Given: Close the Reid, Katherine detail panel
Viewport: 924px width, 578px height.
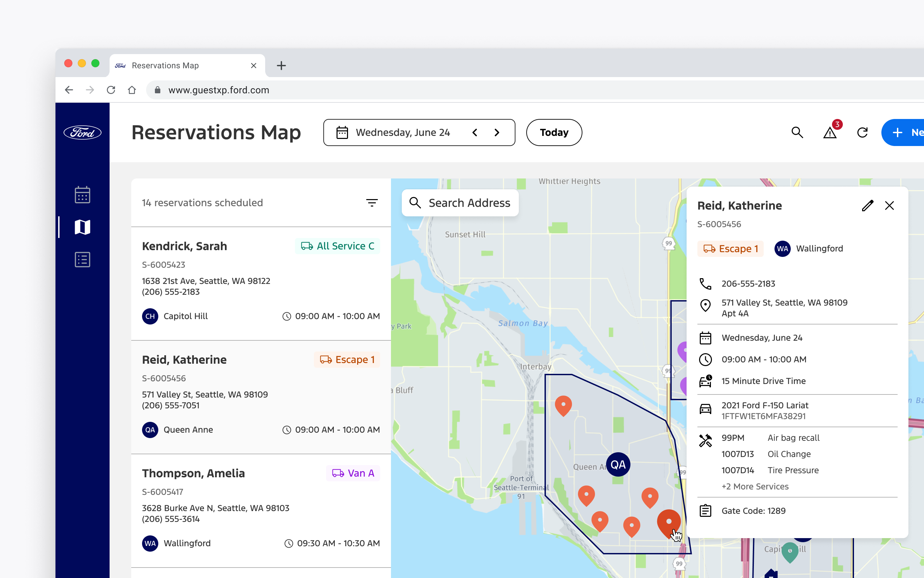Looking at the screenshot, I should [x=889, y=206].
